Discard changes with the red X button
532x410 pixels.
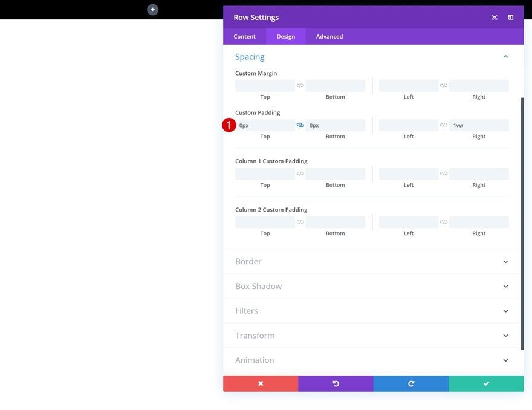261,383
